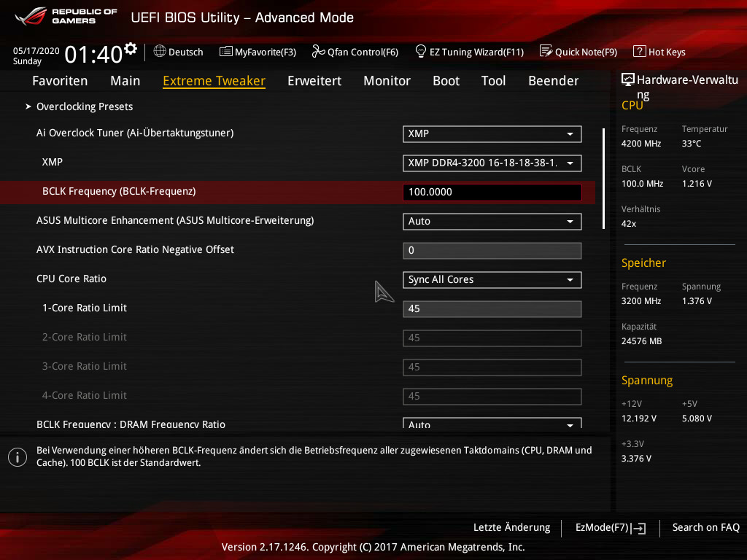This screenshot has height=560, width=747.
Task: Click Search on FAQ
Action: coord(705,528)
